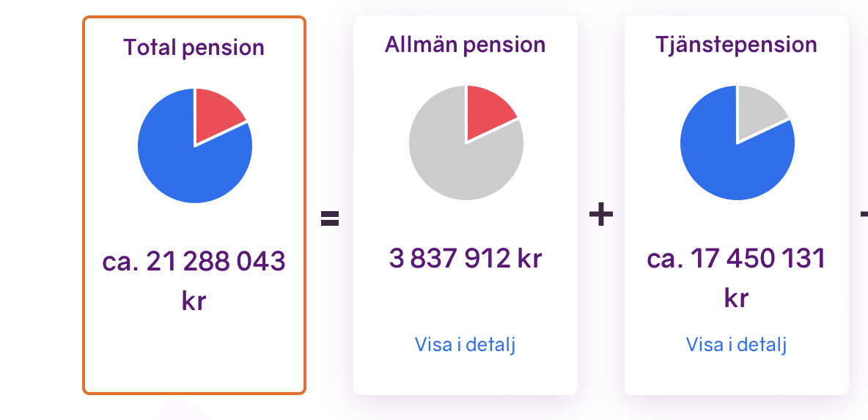Click the Allmän pension heading
Screen dimensions: 868x420
[x=465, y=45]
